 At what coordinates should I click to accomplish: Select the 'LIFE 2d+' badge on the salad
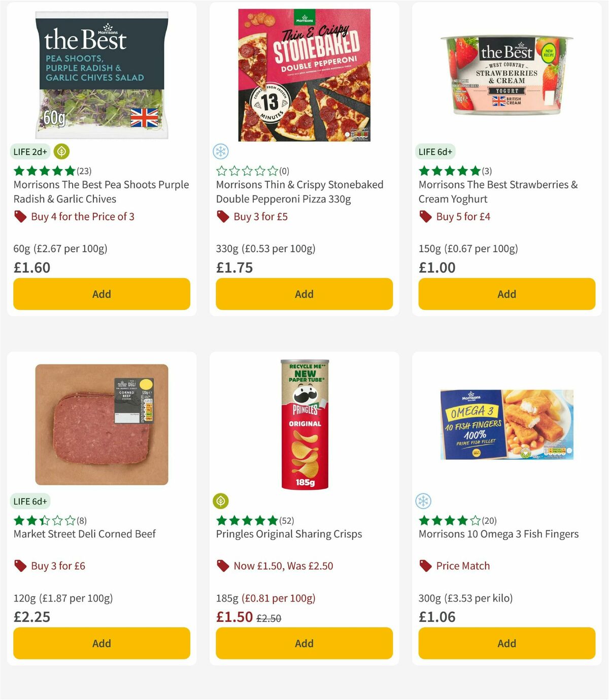pos(29,151)
